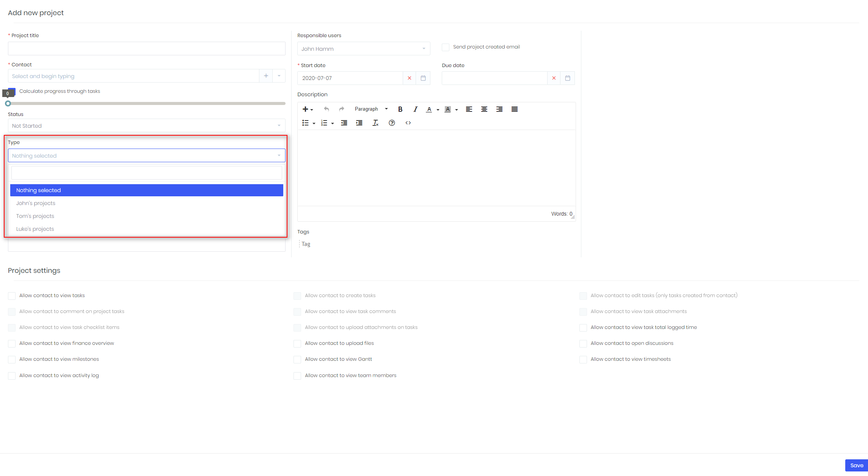Check Allow contact to view tasks
868x476 pixels.
click(x=12, y=296)
